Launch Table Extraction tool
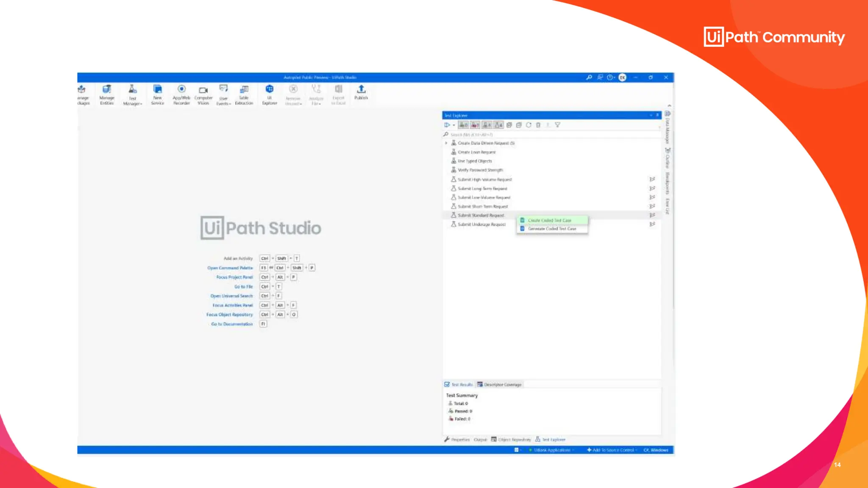Screen dimensions: 868x488 pos(244,94)
